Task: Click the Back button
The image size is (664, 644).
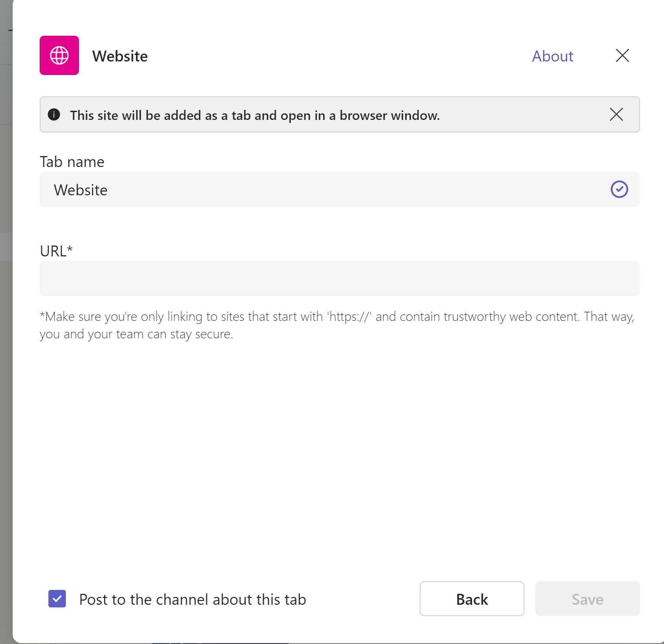Action: pyautogui.click(x=472, y=599)
